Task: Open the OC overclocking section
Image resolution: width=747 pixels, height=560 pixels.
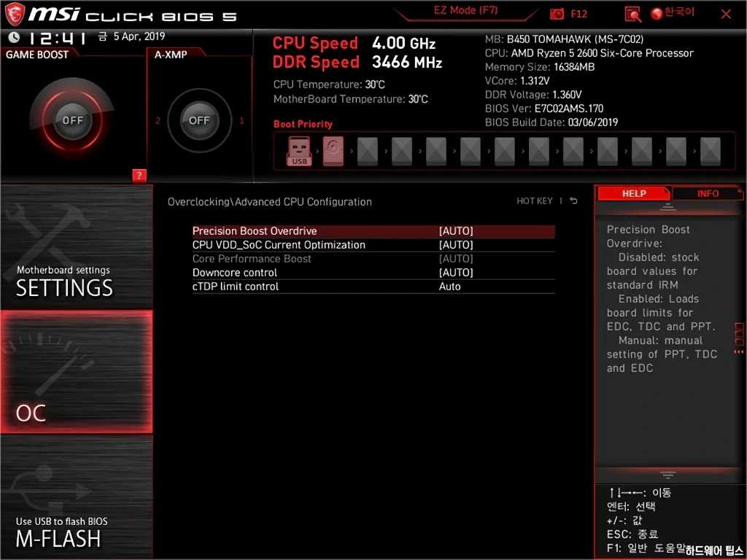Action: 77,372
